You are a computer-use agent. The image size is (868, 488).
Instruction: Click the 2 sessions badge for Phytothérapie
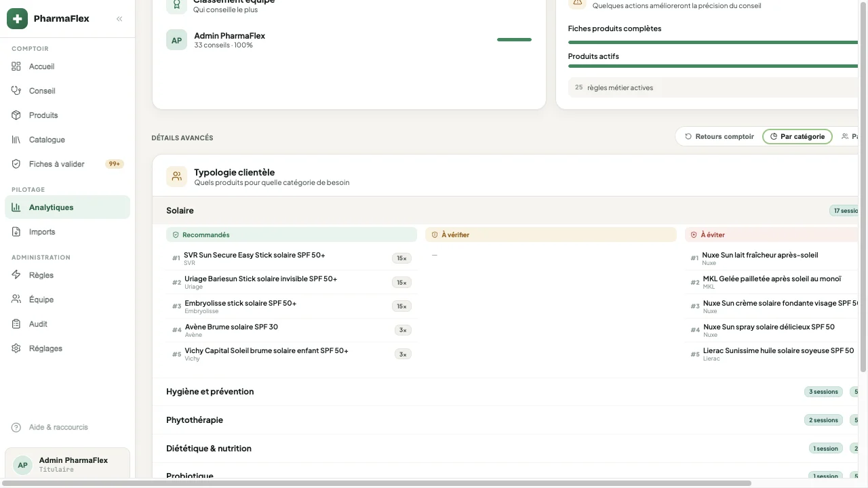tap(823, 420)
